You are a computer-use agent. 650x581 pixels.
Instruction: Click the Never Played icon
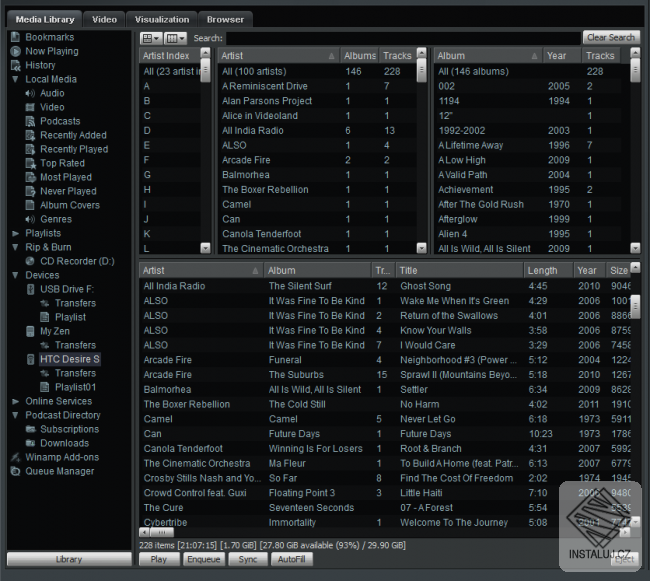click(30, 191)
